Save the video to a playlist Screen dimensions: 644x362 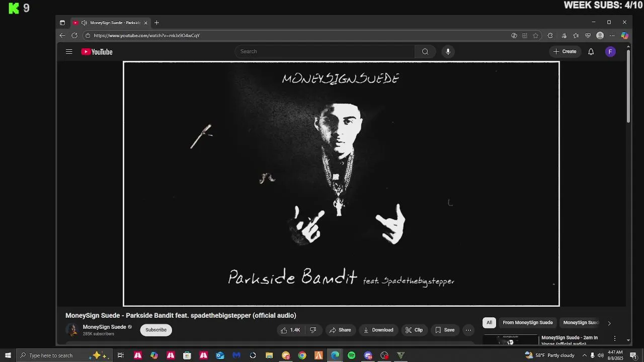click(445, 330)
